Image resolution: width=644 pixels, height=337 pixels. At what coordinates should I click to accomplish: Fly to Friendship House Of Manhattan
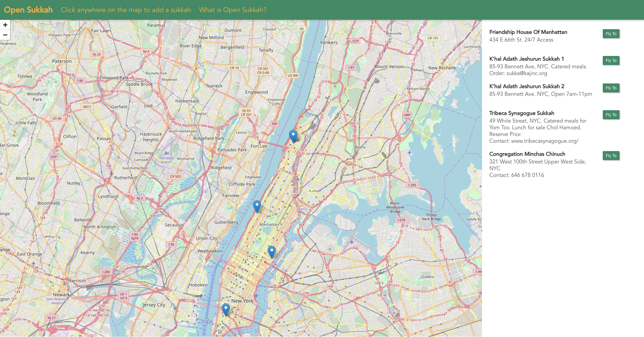pyautogui.click(x=611, y=34)
